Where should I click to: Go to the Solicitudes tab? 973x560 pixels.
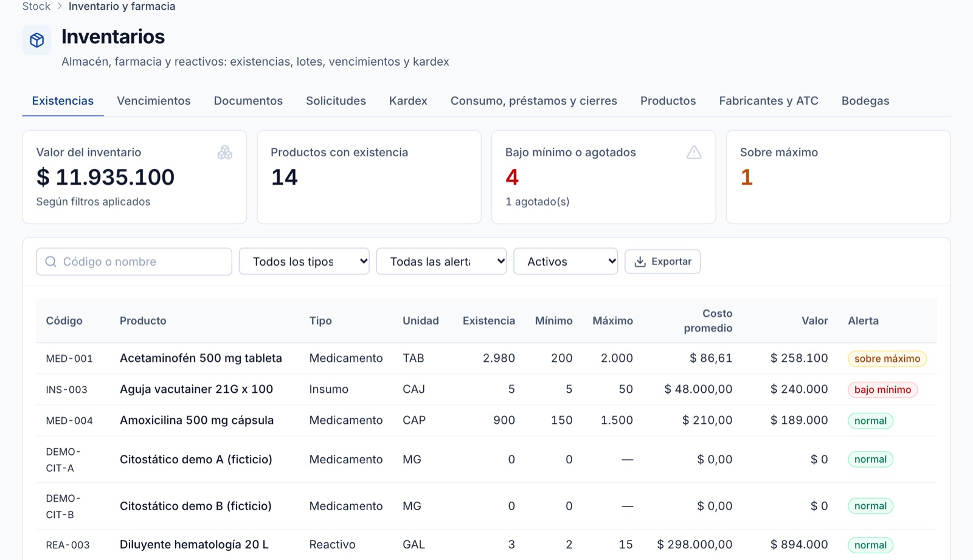pyautogui.click(x=336, y=101)
